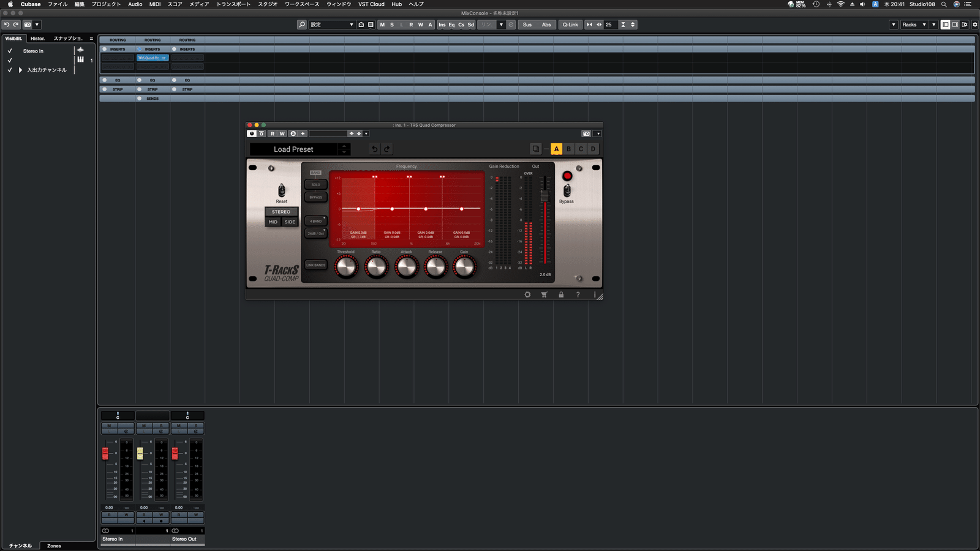
Task: Toggle Stereo In visibility checkmark
Action: (x=10, y=51)
